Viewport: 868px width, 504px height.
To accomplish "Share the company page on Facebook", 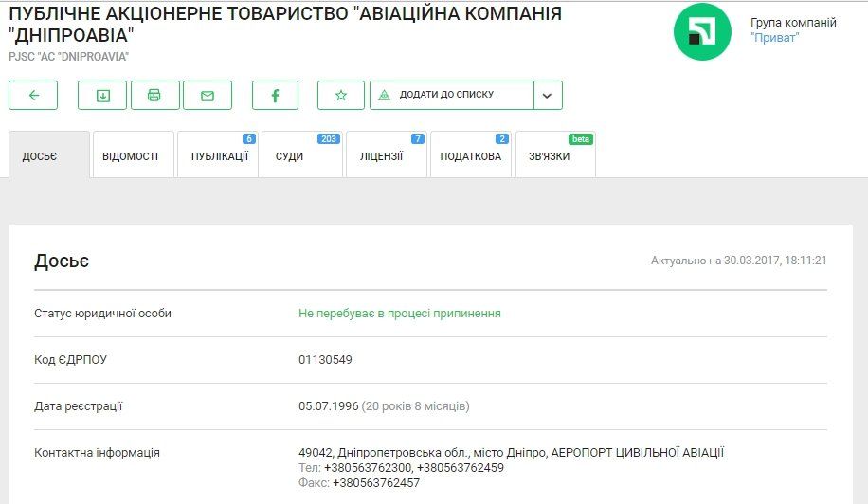I will pyautogui.click(x=275, y=95).
